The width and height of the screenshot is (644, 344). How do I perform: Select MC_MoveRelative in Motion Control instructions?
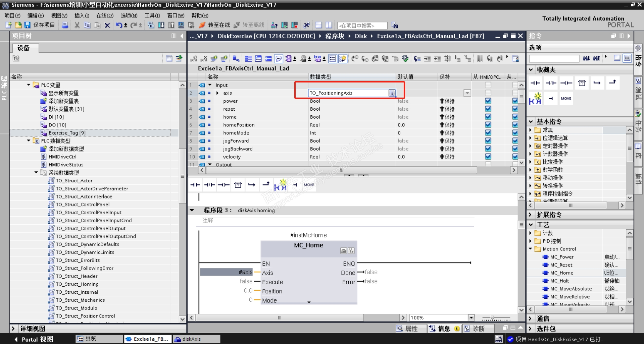(570, 297)
